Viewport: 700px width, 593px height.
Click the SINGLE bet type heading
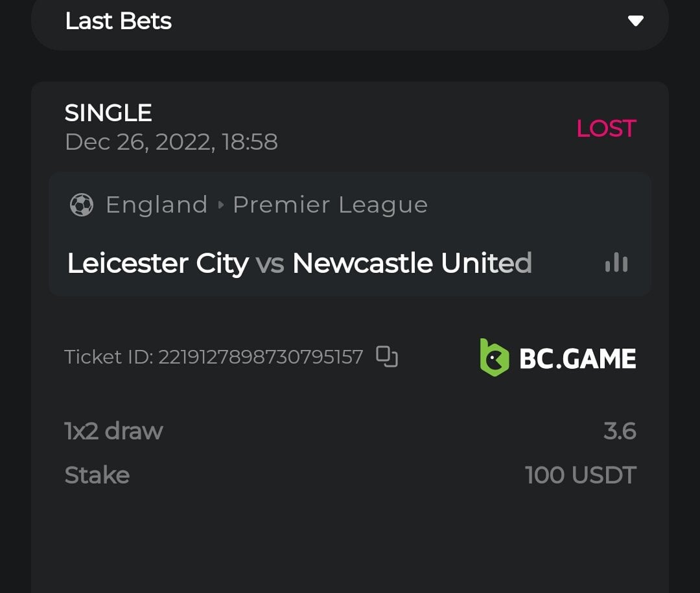coord(108,113)
